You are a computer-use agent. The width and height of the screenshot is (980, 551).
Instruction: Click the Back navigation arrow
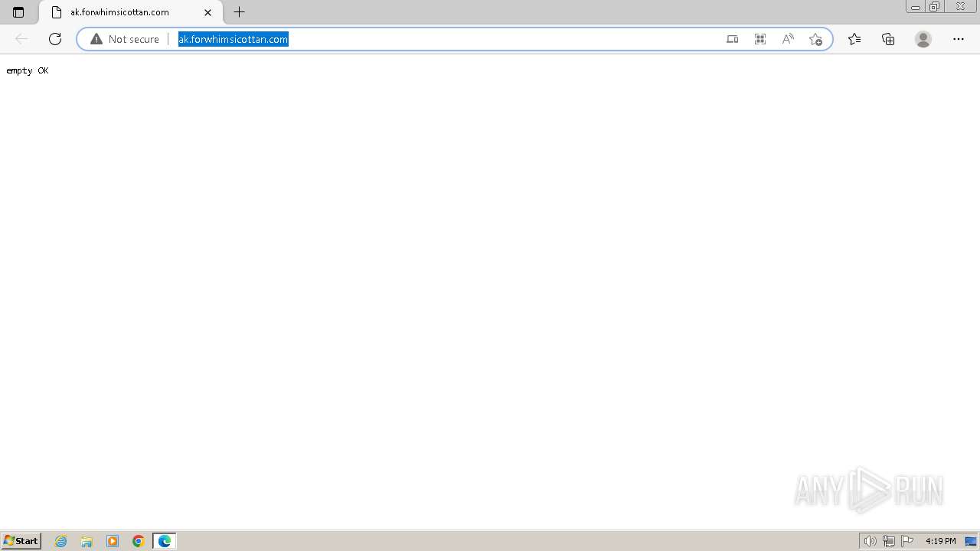tap(21, 39)
